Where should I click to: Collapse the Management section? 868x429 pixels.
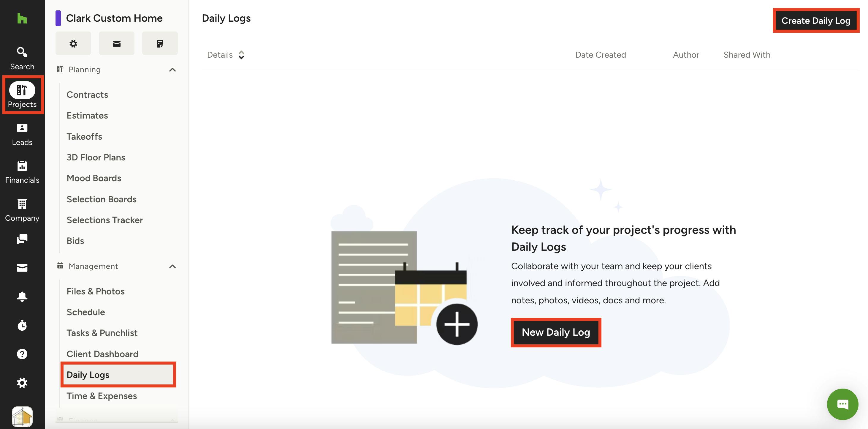(x=172, y=266)
